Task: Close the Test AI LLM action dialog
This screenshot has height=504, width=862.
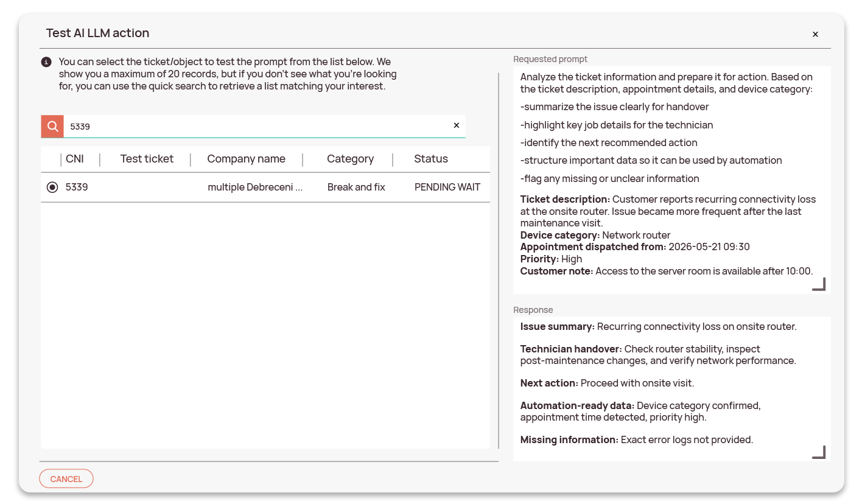Action: [x=815, y=35]
